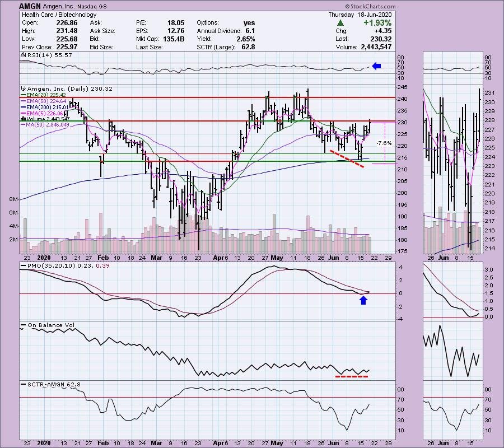The image size is (504, 448).
Task: Click the 'SCTR (Large):' value in the header
Action: pos(248,47)
